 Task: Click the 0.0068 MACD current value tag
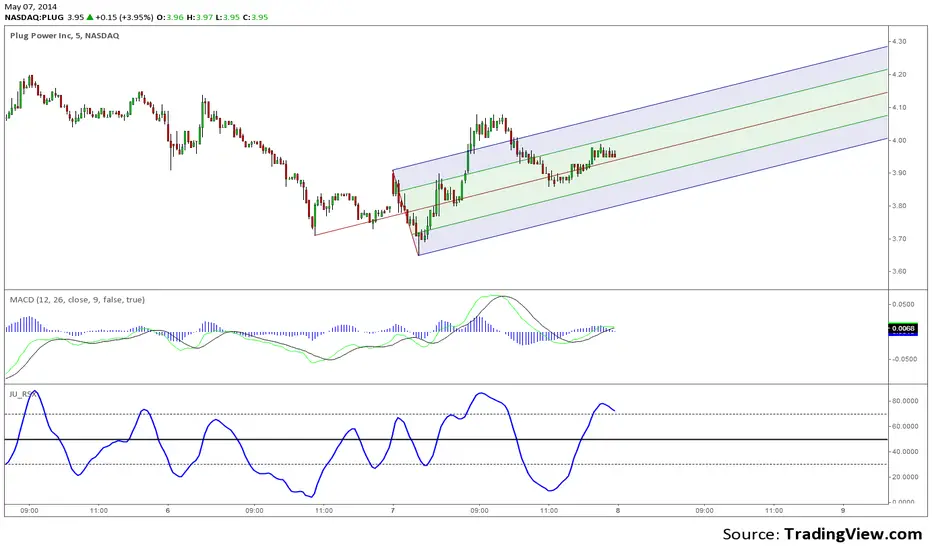(x=903, y=328)
